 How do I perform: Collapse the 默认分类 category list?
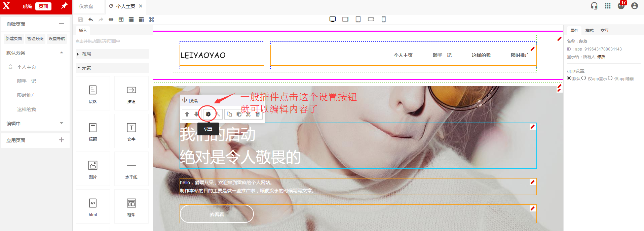[62, 53]
